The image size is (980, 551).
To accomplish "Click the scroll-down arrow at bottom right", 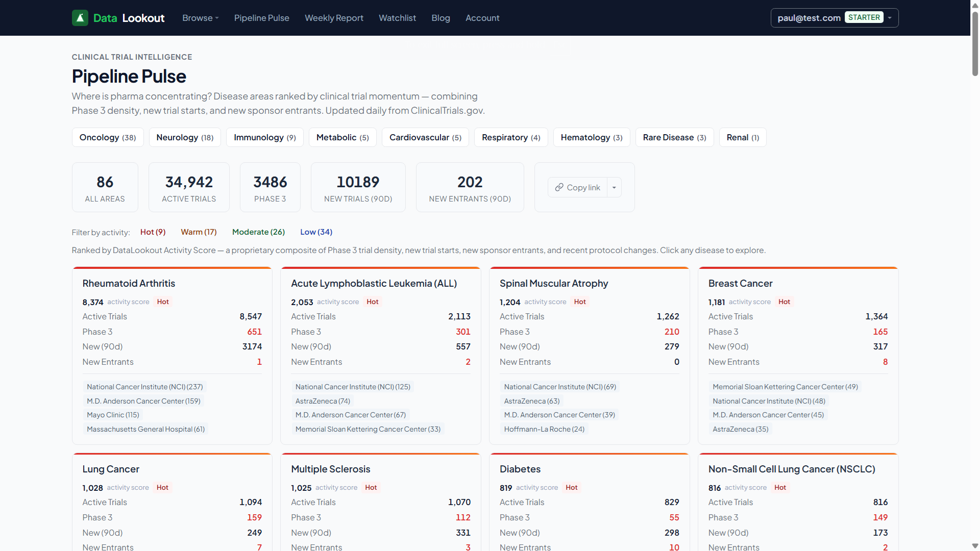I will 975,546.
